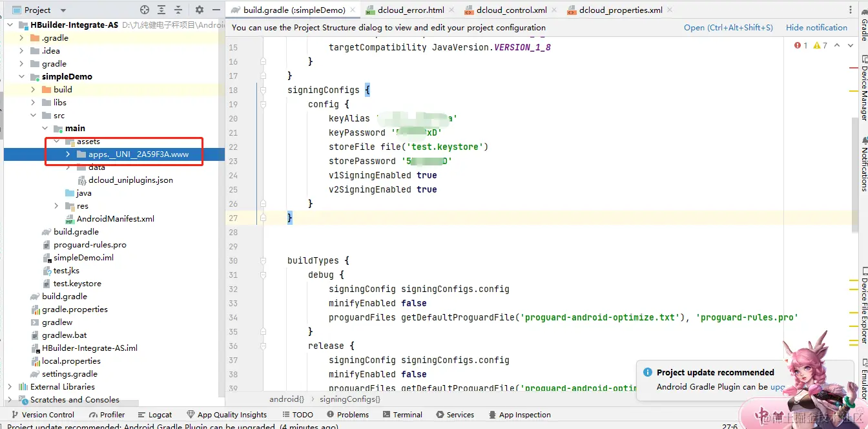Expand External Libraries node

click(x=10, y=387)
